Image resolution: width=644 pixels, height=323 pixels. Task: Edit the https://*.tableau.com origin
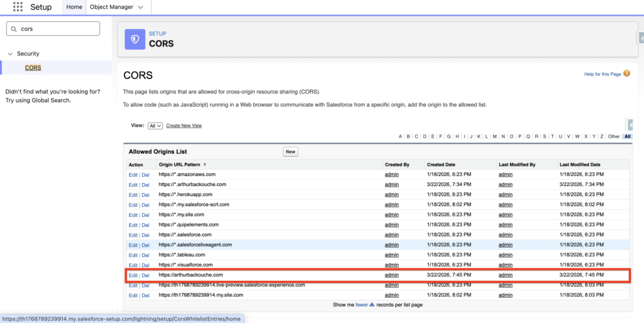click(x=133, y=255)
